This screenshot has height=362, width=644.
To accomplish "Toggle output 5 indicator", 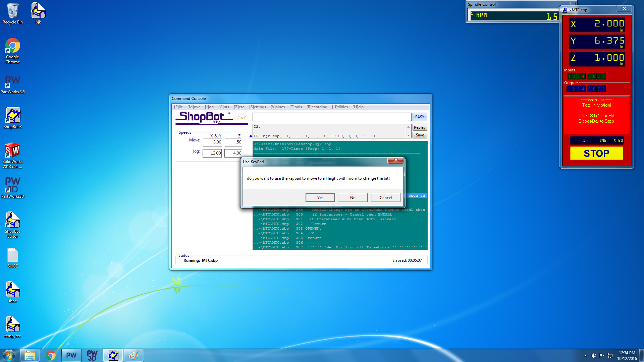I will tap(589, 89).
